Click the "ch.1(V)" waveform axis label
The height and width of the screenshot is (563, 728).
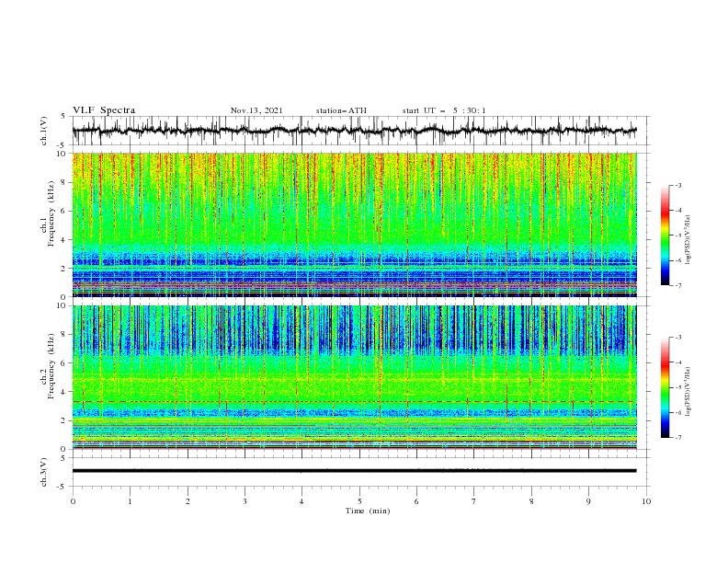tap(44, 131)
